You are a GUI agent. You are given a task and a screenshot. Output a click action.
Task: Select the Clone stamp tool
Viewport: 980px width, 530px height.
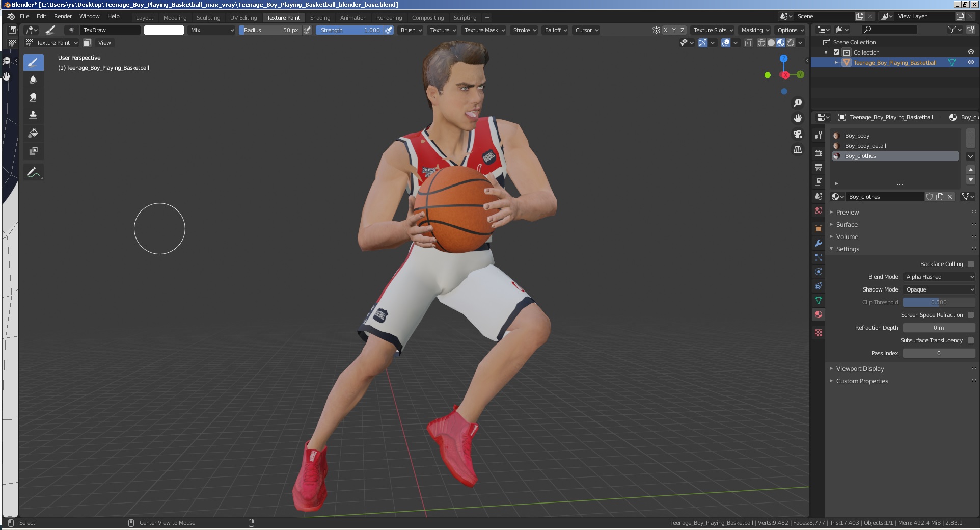coord(33,116)
